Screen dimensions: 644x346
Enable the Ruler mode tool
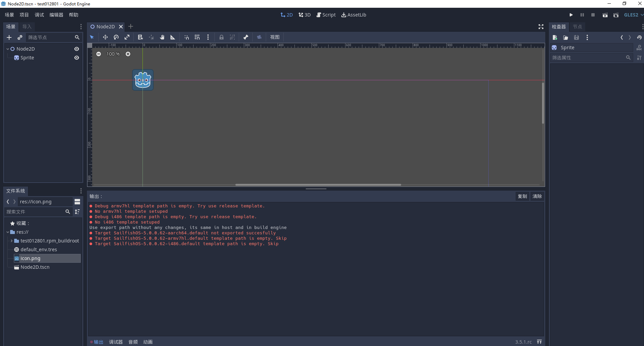click(173, 37)
